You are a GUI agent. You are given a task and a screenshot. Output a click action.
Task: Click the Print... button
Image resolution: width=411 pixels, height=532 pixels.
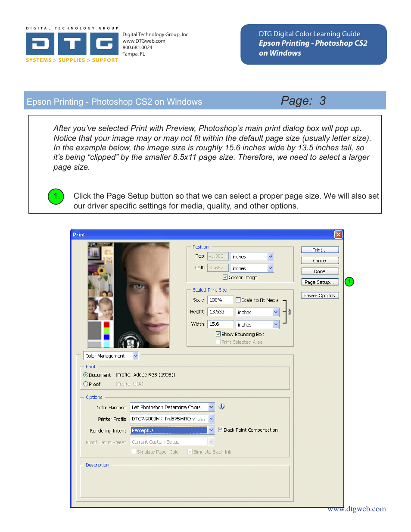(320, 250)
